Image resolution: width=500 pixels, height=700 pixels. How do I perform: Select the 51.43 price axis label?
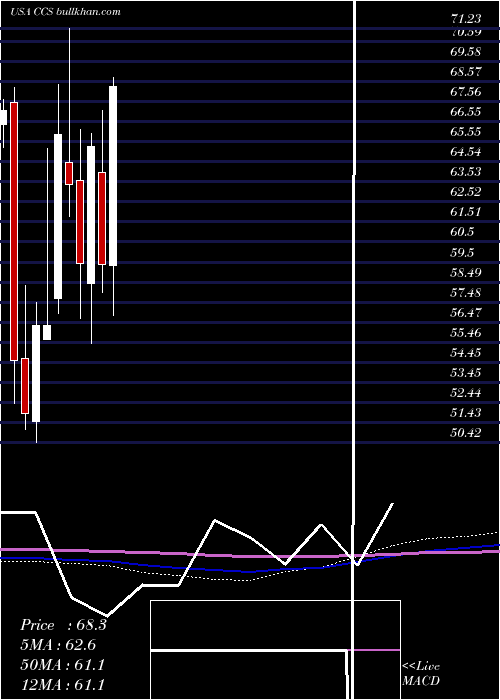[466, 412]
